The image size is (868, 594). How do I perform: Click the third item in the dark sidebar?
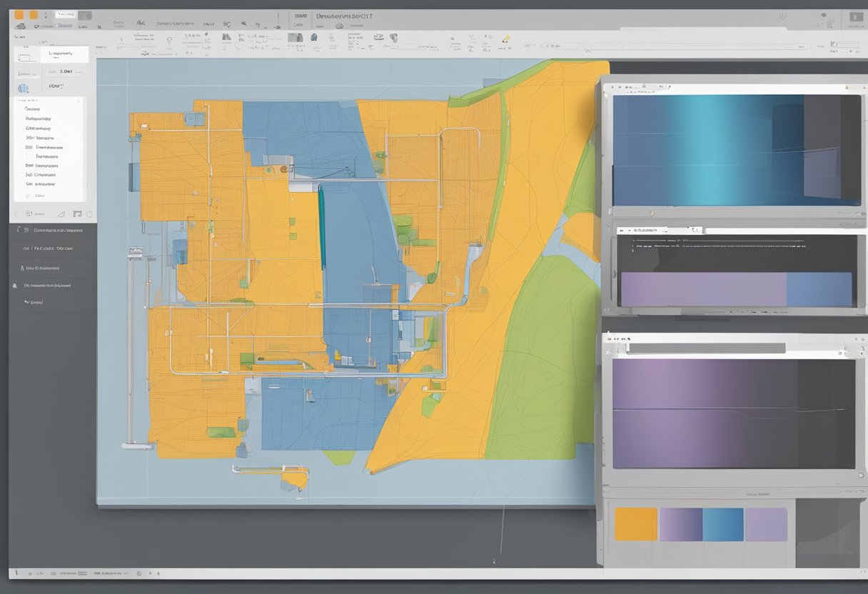click(x=41, y=268)
